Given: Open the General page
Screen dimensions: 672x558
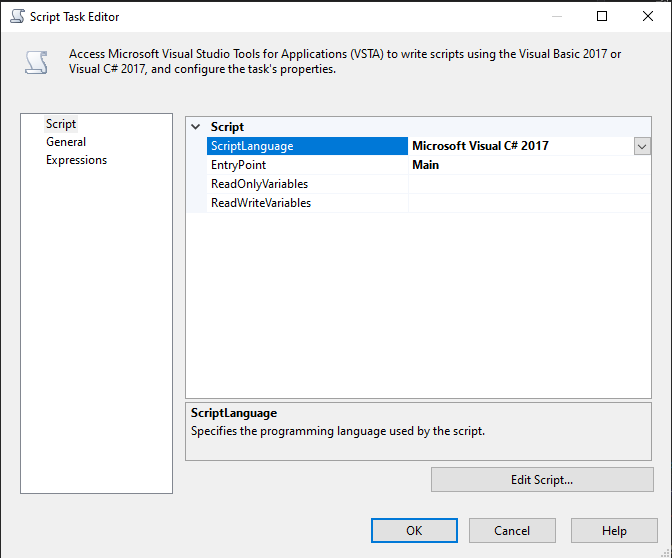Looking at the screenshot, I should [66, 142].
